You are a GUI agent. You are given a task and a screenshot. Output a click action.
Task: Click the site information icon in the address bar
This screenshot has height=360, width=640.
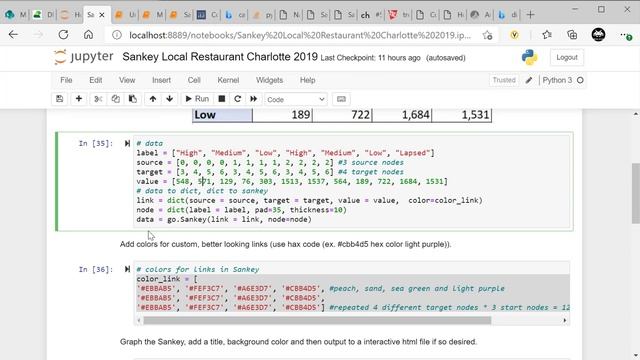(x=117, y=36)
